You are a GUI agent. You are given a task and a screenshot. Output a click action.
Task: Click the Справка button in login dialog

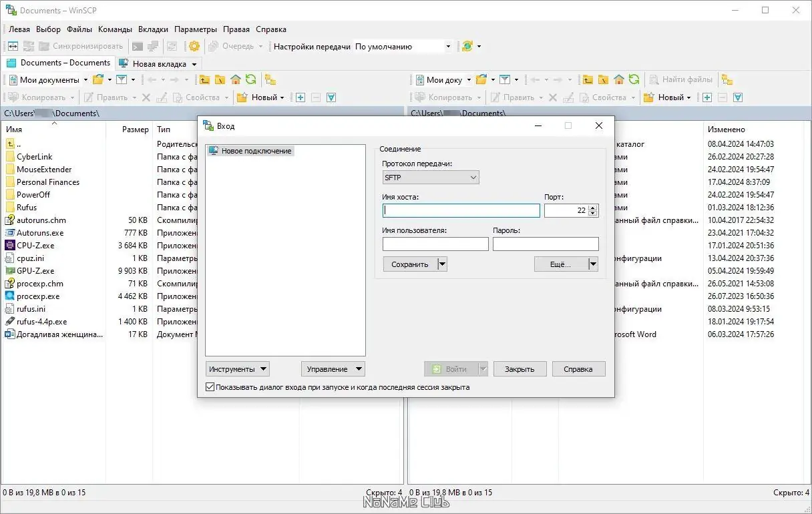578,368
